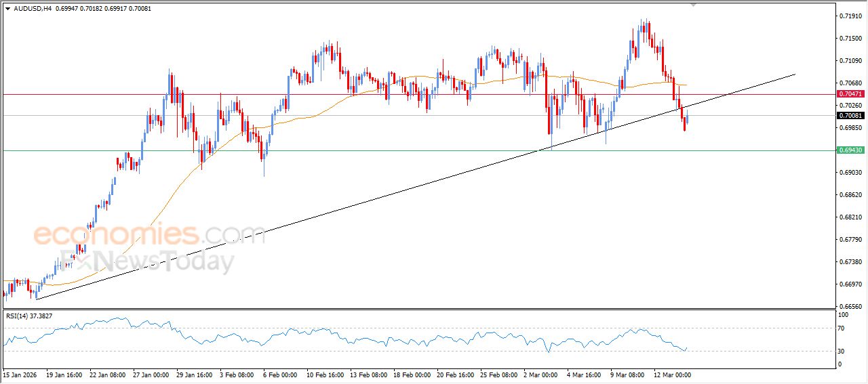868x384 pixels.
Task: Click the red 0.70471 price tag
Action: click(850, 93)
